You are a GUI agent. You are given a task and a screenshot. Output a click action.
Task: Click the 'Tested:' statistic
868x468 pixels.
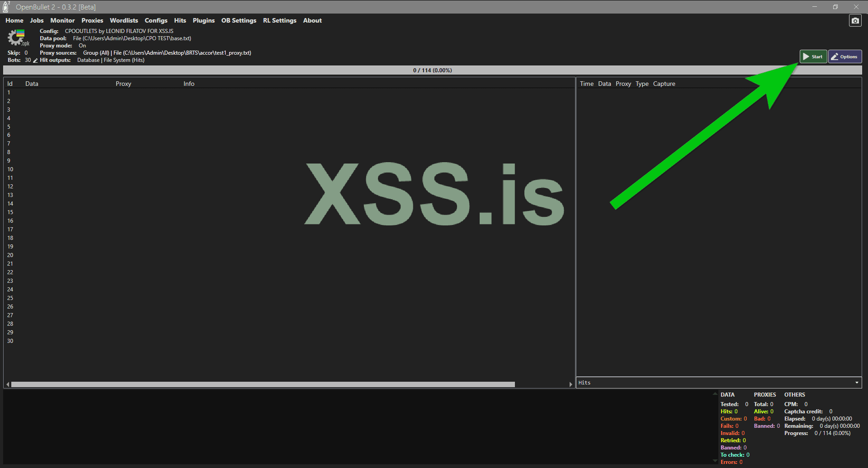(734, 404)
